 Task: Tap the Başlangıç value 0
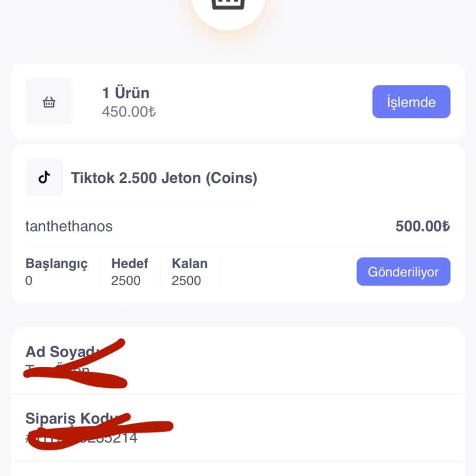[x=29, y=281]
